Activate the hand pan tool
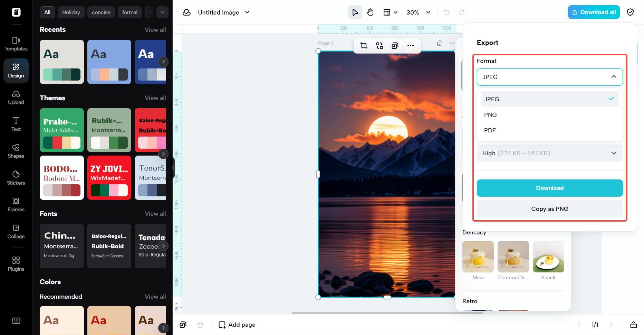The height and width of the screenshot is (335, 644). [370, 12]
